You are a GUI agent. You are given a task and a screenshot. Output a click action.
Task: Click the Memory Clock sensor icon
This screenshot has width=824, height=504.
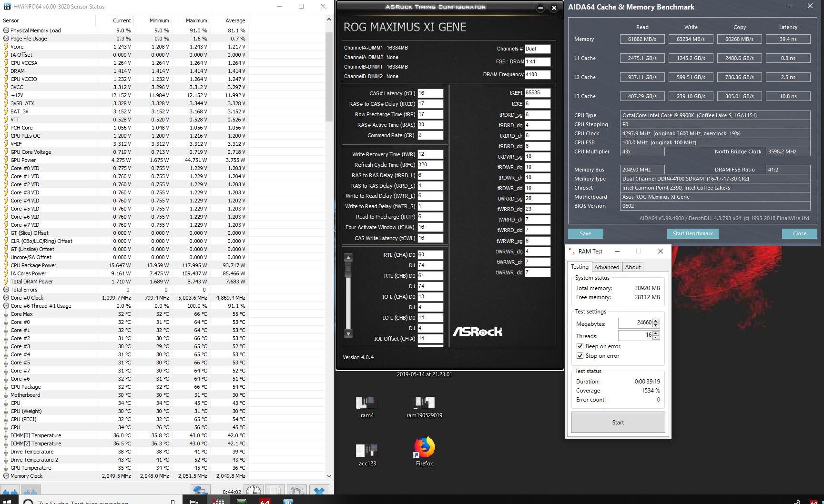6,476
